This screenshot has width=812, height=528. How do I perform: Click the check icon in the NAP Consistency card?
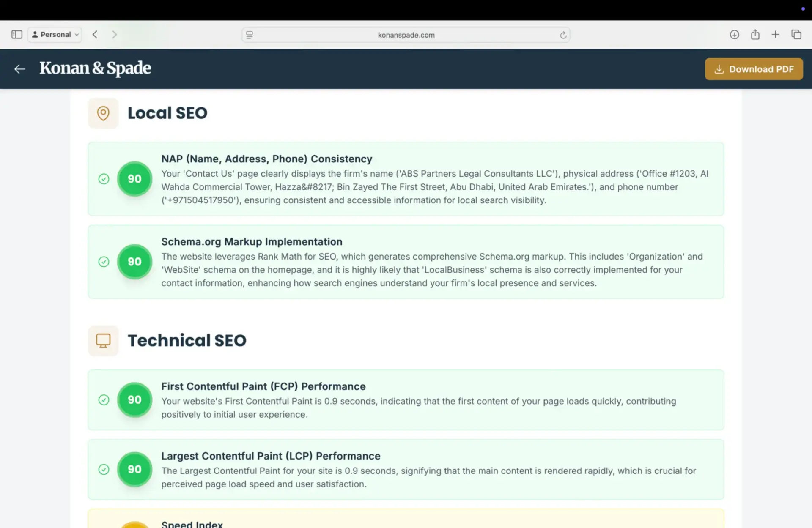(x=104, y=179)
